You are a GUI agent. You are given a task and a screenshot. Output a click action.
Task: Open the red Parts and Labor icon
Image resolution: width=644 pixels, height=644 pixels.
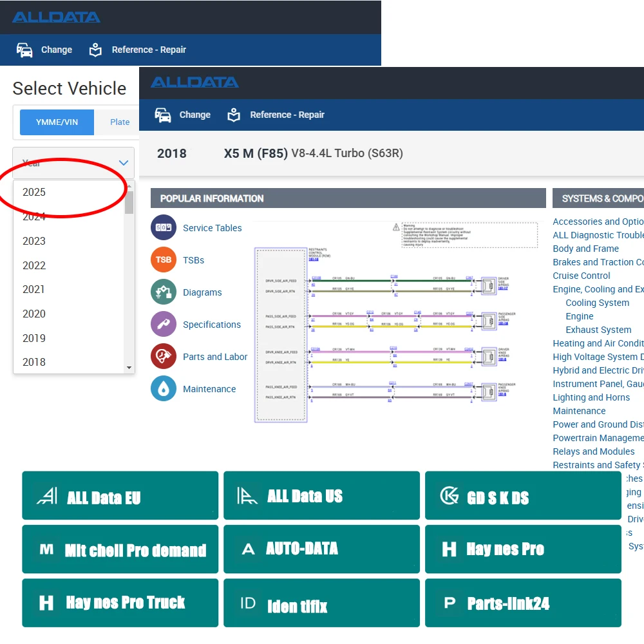[164, 356]
